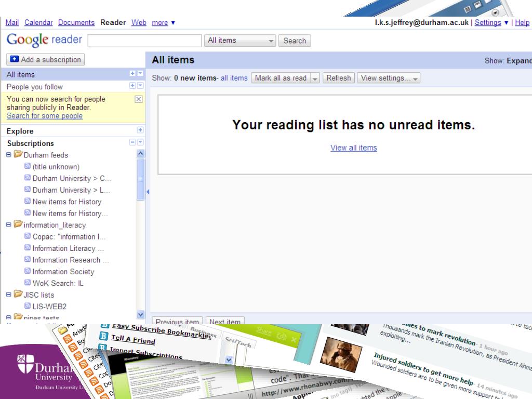The height and width of the screenshot is (399, 532).
Task: Open Mark all as read dropdown arrow
Action: (315, 78)
